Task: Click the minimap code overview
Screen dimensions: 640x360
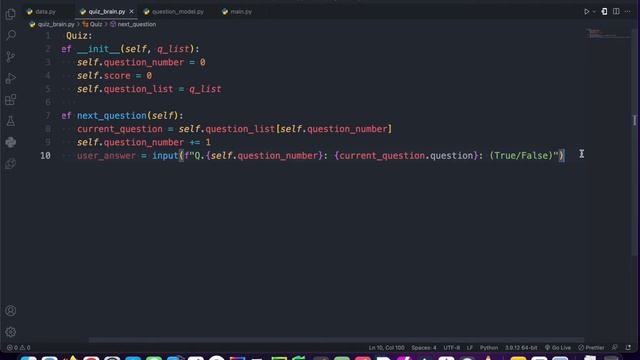Action: coord(608,33)
